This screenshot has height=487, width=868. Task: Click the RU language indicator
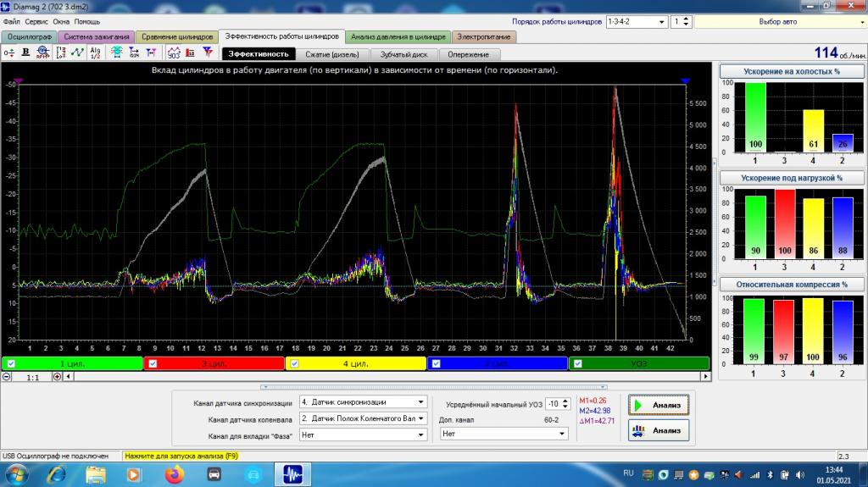click(628, 473)
